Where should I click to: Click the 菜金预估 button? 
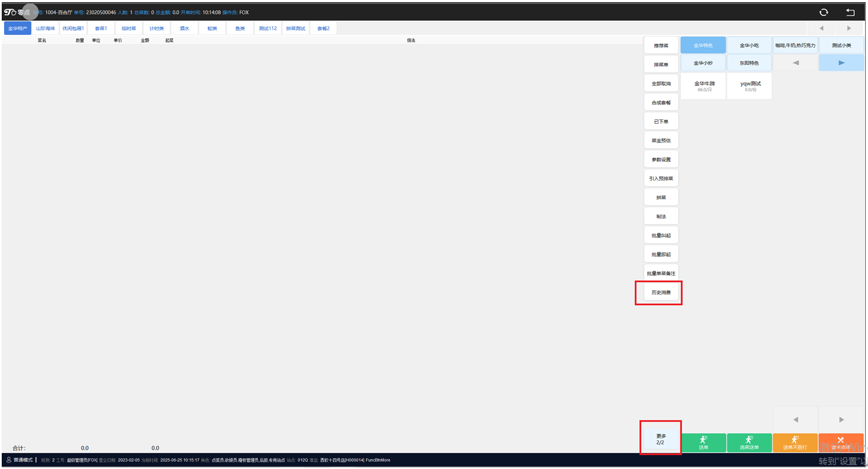[x=661, y=140]
